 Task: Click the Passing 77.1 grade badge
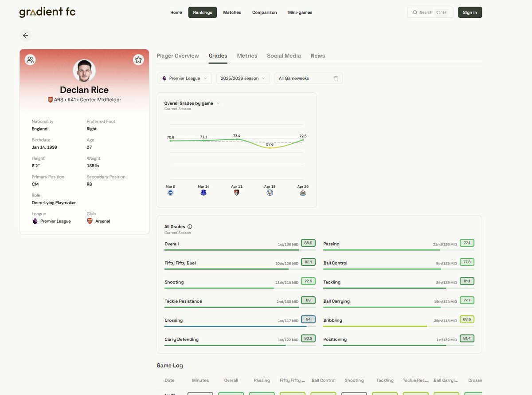467,243
